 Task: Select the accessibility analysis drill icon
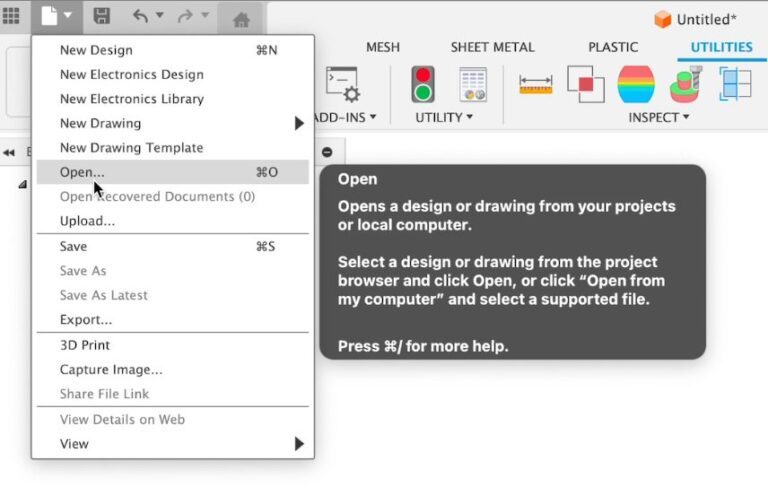[x=686, y=84]
